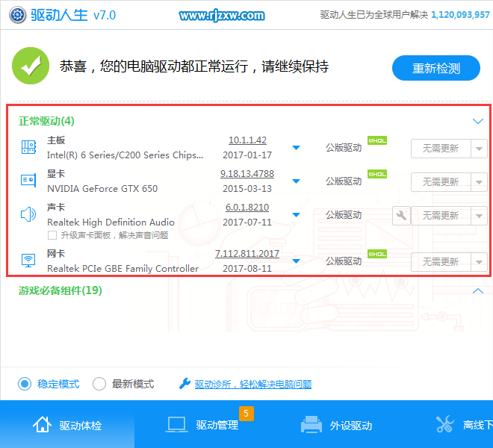The image size is (493, 448).
Task: Click the orange 5 badge on 驱动管理
Action: [x=246, y=414]
